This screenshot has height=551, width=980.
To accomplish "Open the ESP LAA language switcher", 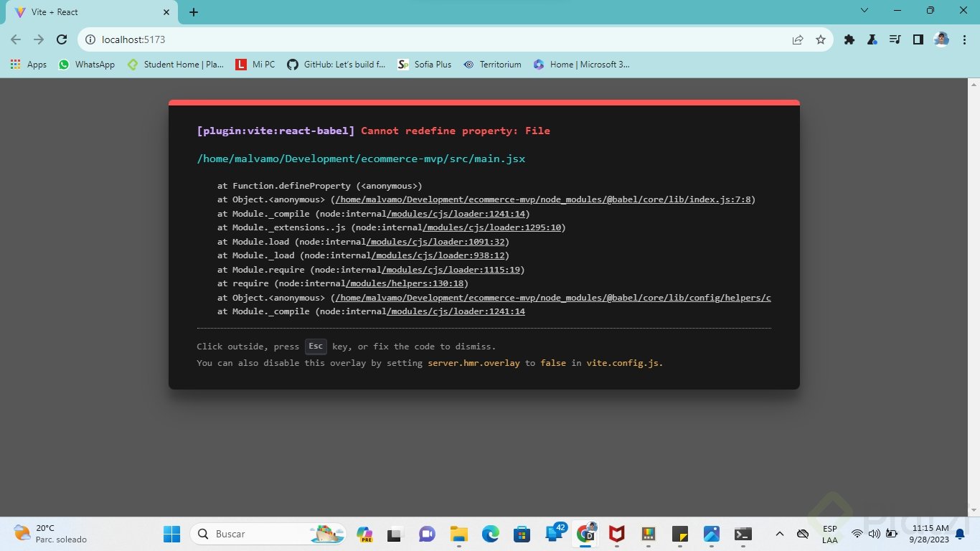I will coord(830,534).
